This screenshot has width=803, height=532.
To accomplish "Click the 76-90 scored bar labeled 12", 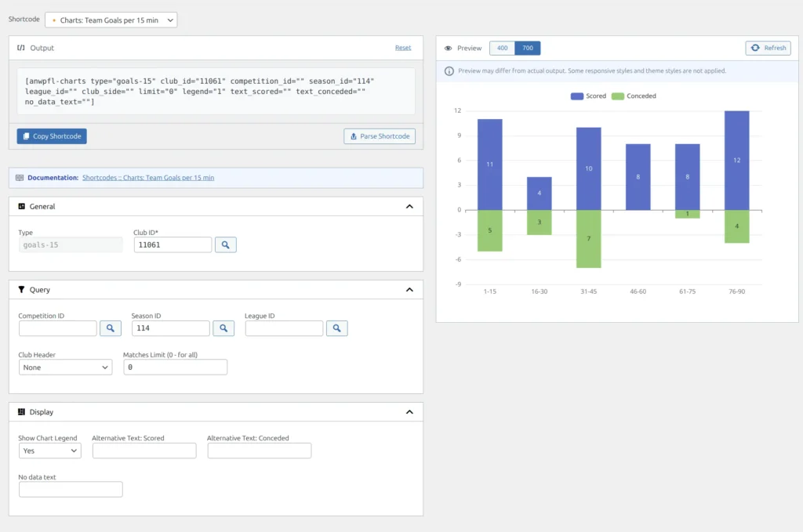I will click(736, 160).
